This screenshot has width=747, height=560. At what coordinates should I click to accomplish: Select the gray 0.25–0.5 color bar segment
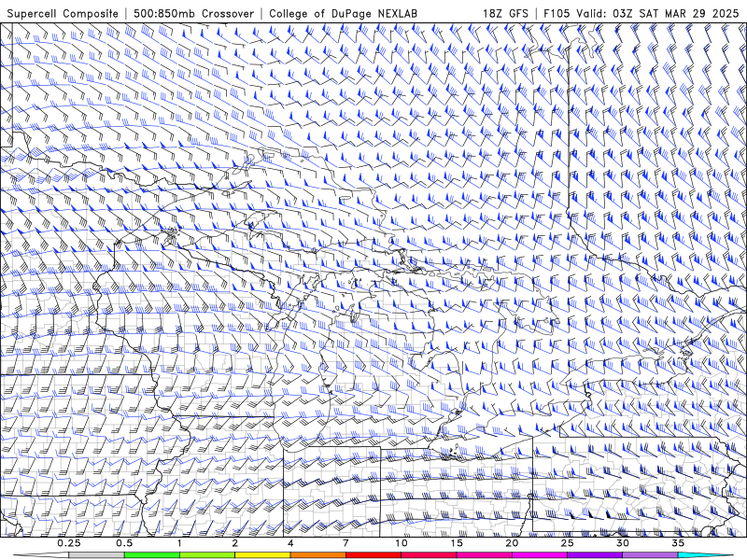(x=97, y=555)
